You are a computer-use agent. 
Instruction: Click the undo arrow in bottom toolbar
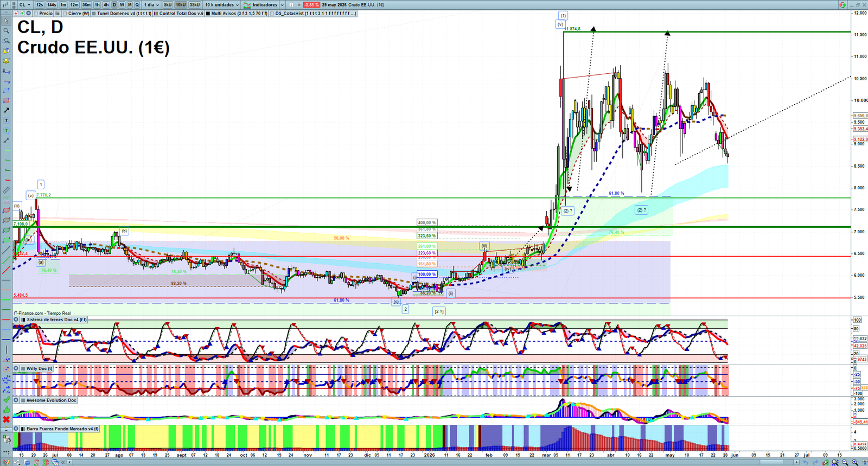pos(806,462)
